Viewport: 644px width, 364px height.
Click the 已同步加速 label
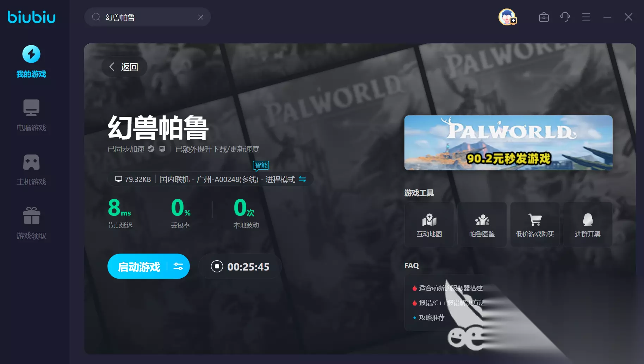click(126, 149)
